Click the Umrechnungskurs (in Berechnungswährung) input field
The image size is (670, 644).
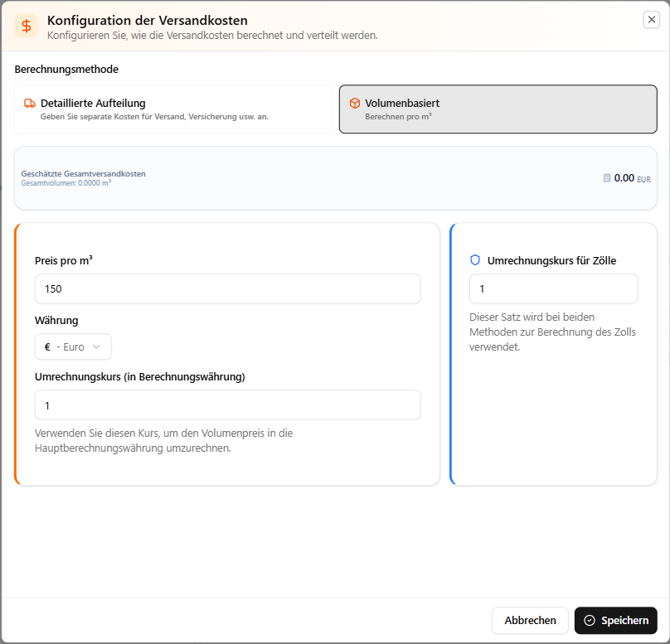pos(228,404)
